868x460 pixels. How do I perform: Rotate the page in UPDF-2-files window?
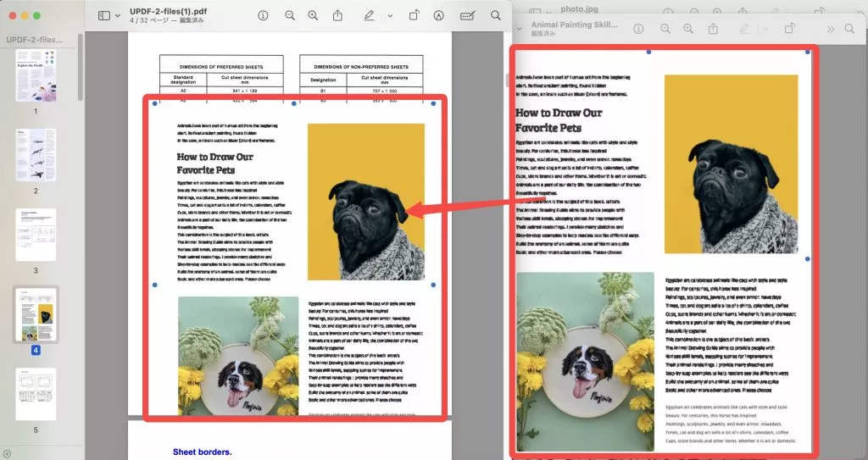click(x=414, y=15)
